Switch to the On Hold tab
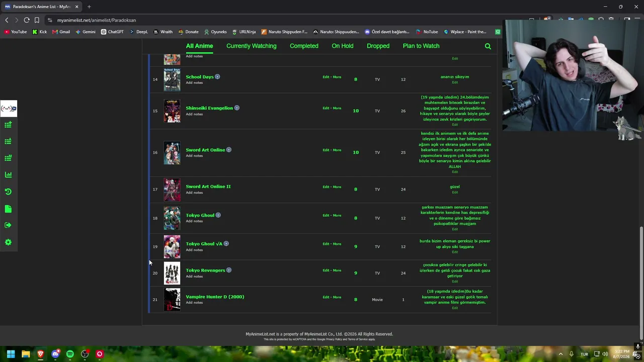 click(342, 46)
